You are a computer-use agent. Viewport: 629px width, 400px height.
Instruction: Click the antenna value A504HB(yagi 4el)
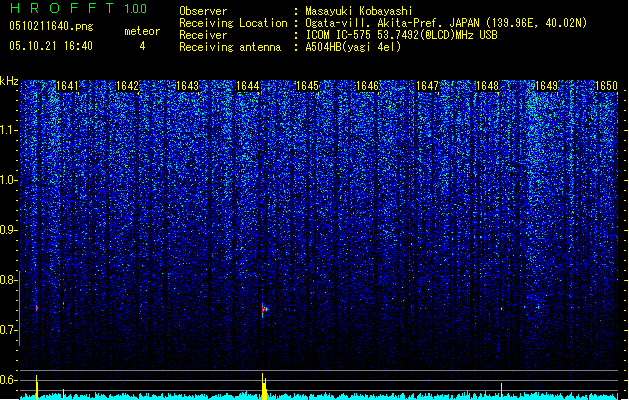pyautogui.click(x=353, y=47)
